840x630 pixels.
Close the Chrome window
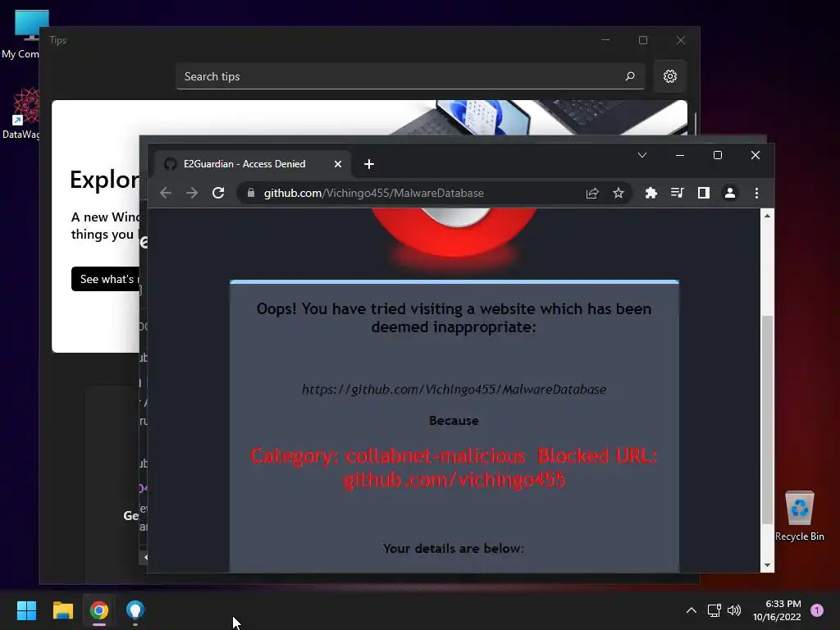click(x=756, y=155)
